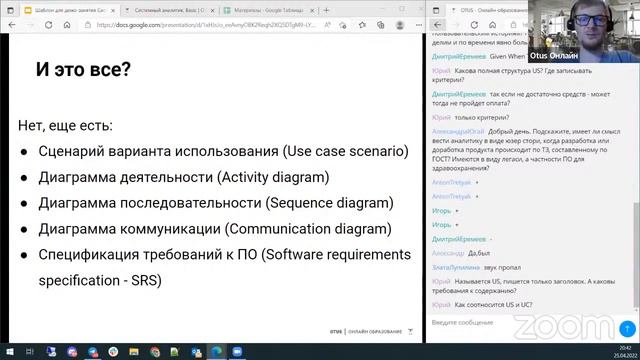Switch to the Материалы Google Таблицы tab
This screenshot has width=640, height=360.
(269, 10)
